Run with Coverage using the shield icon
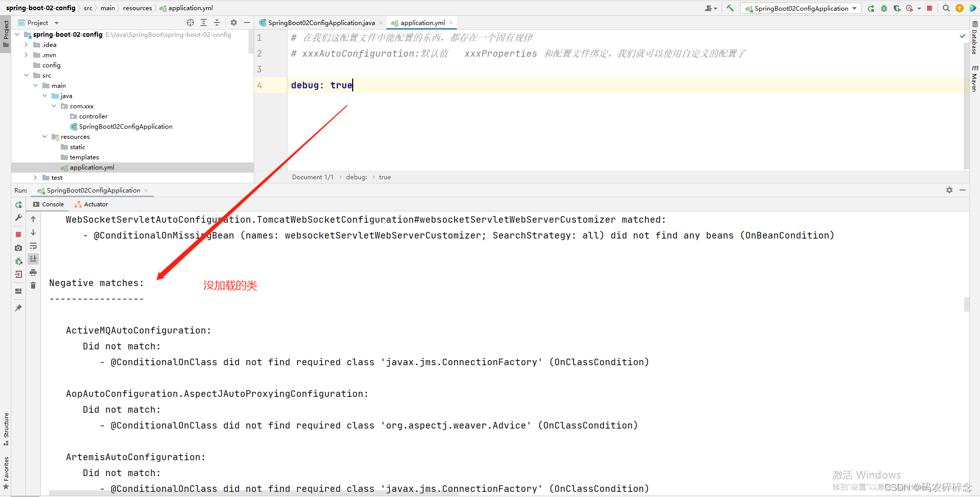Screen dimensions: 980x497 click(x=897, y=8)
